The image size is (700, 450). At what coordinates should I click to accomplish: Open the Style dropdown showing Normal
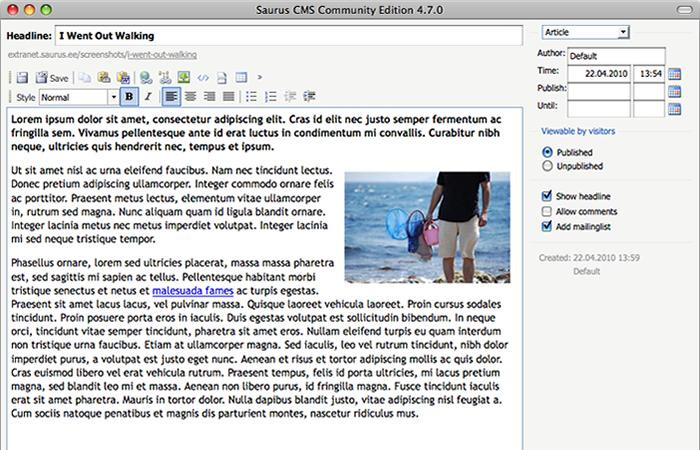click(79, 97)
